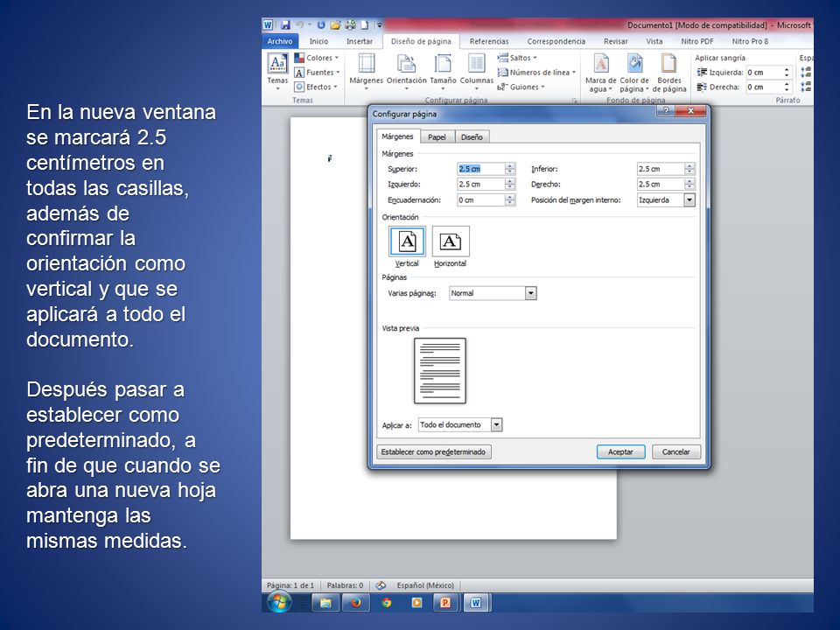Adjust the Izquierdo margin spinner
The width and height of the screenshot is (840, 630).
coord(510,185)
